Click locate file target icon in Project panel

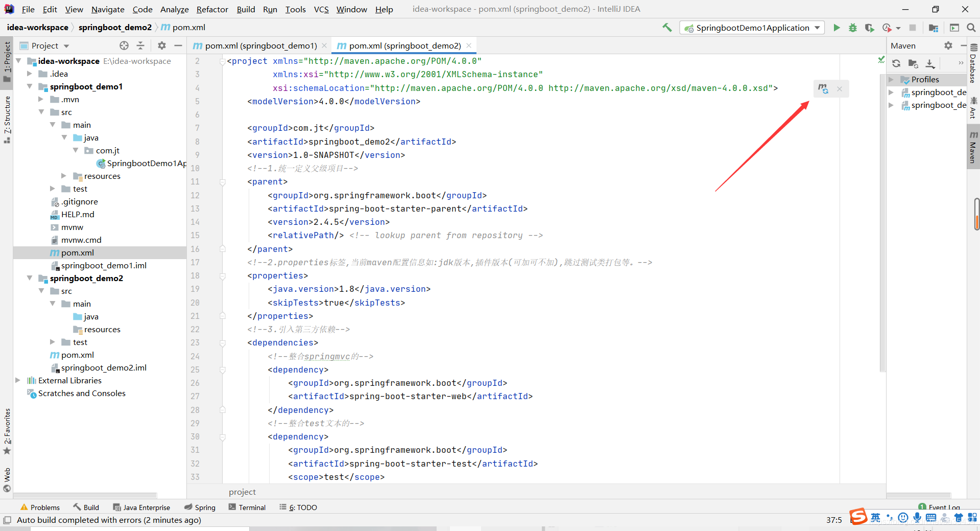pos(124,45)
